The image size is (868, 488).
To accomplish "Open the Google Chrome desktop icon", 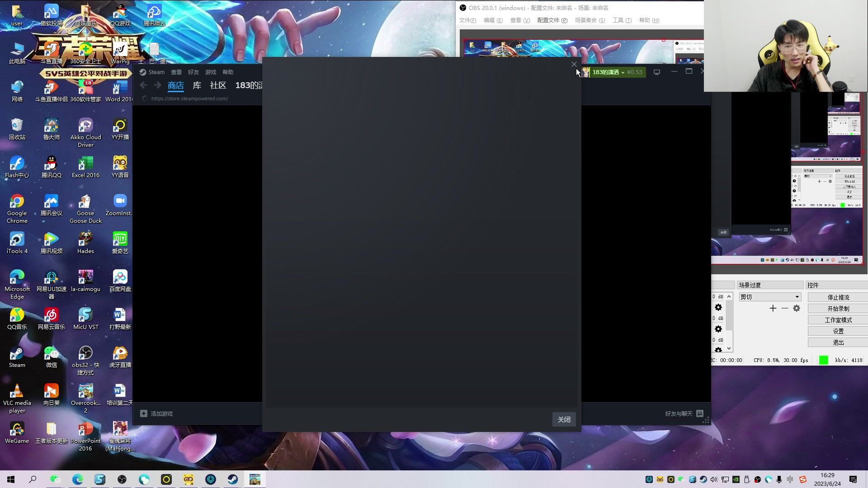I will click(x=17, y=209).
